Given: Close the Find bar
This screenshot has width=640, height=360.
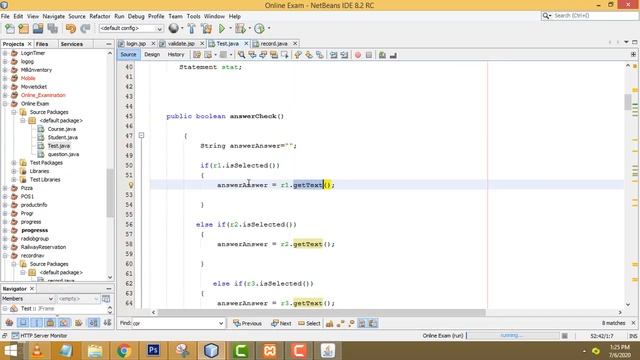Looking at the screenshot, I should pyautogui.click(x=633, y=323).
